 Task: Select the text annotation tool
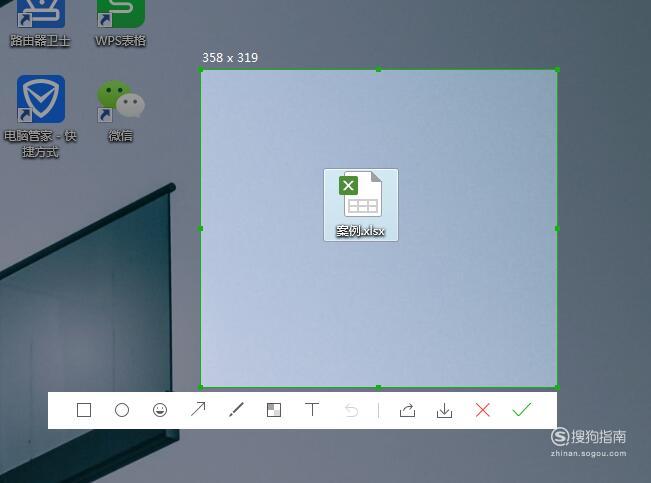(312, 409)
